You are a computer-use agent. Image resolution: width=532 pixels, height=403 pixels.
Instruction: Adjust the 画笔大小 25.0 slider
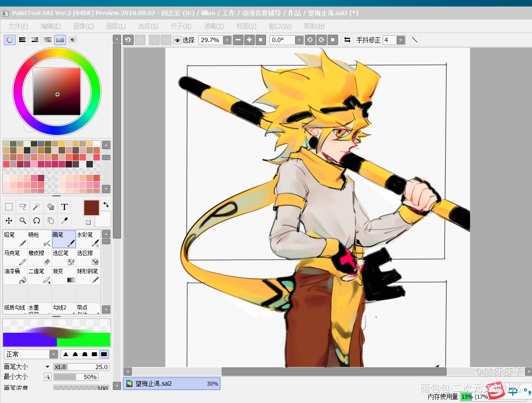pos(81,367)
